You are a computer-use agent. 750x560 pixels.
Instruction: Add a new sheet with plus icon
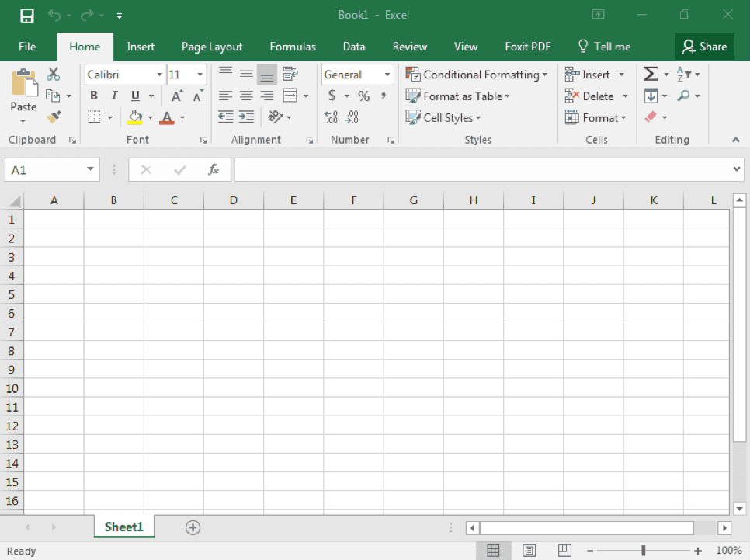(x=193, y=527)
